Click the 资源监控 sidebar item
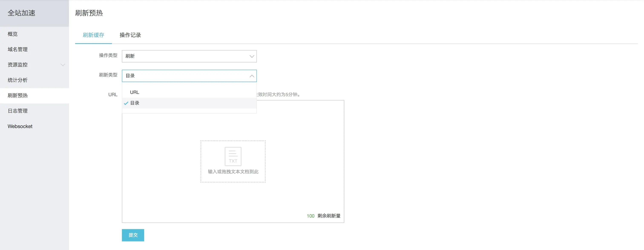 17,65
